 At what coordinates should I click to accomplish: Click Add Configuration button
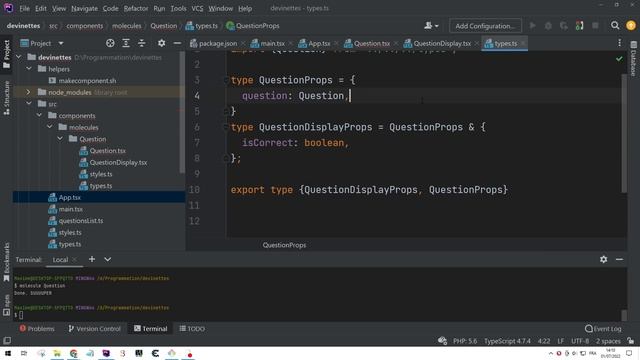click(485, 26)
